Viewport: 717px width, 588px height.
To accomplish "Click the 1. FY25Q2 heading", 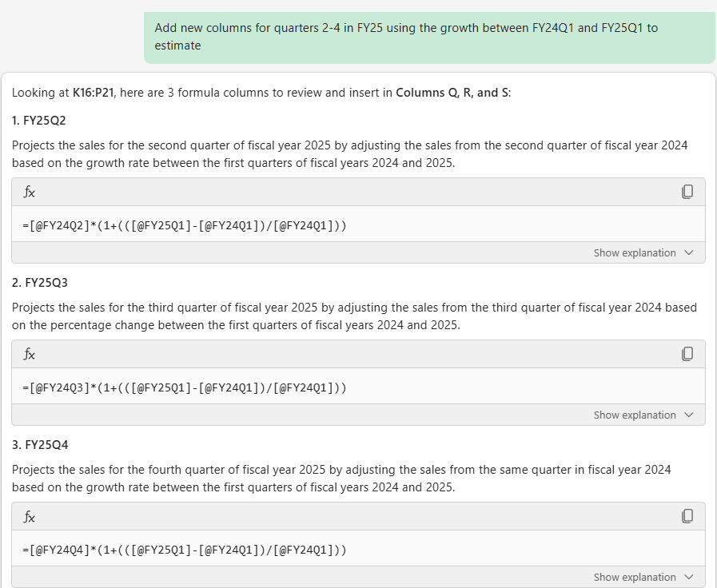I will click(x=39, y=121).
